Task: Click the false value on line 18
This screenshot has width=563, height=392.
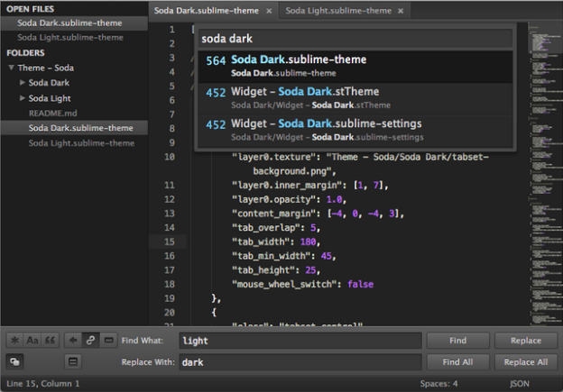Action: (360, 284)
